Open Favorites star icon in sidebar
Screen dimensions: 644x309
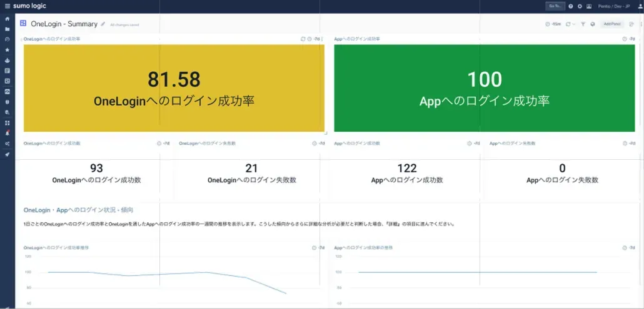(x=7, y=50)
